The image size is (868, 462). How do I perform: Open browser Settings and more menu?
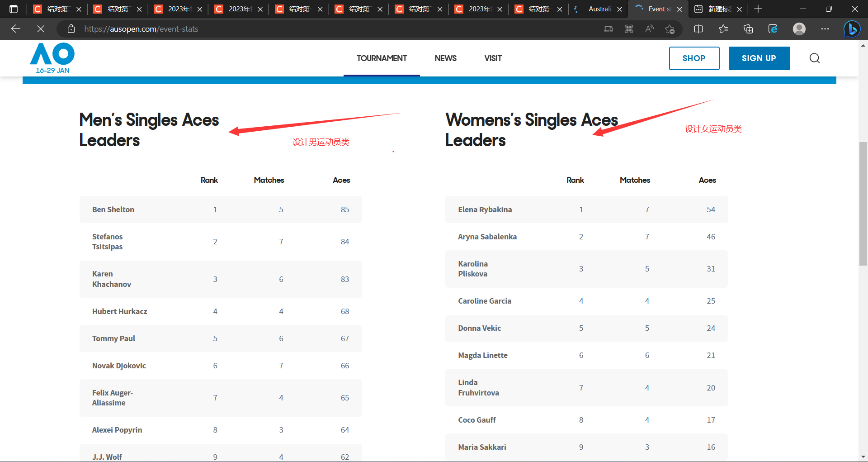click(x=825, y=29)
